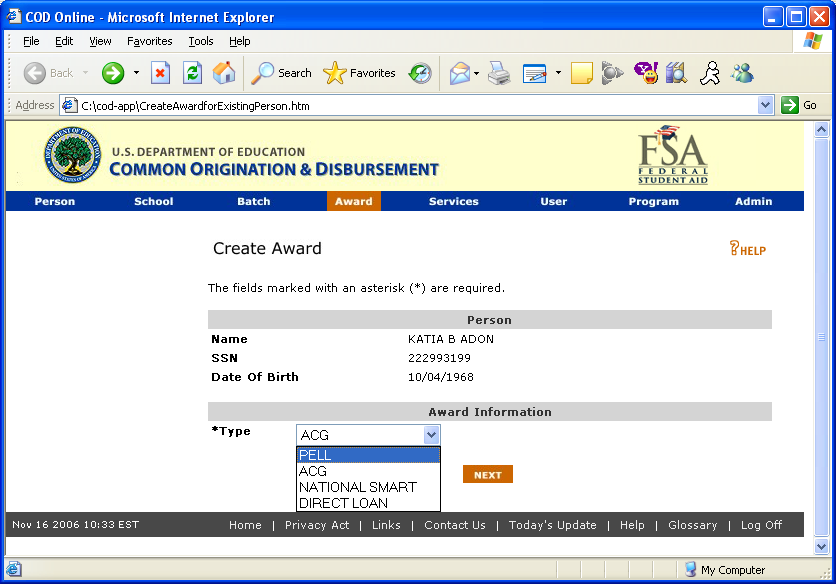Click the Research books icon
The image size is (836, 584).
(x=677, y=73)
